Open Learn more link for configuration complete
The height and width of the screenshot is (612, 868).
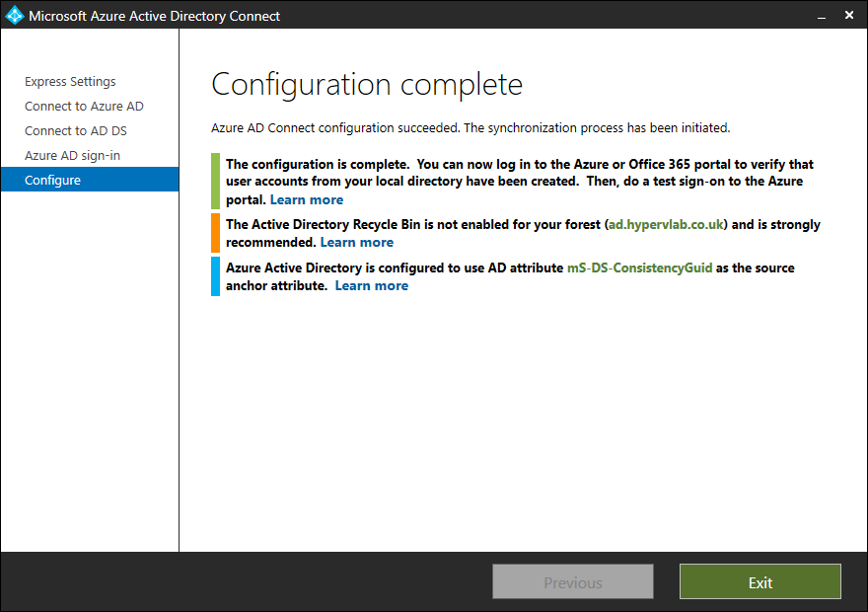pos(307,199)
